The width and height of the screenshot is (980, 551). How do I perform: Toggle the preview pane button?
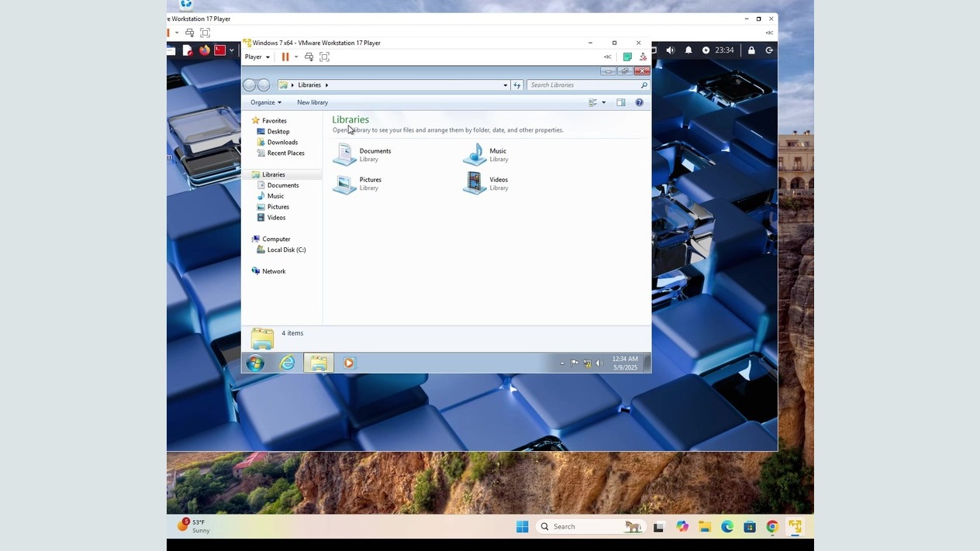[620, 102]
